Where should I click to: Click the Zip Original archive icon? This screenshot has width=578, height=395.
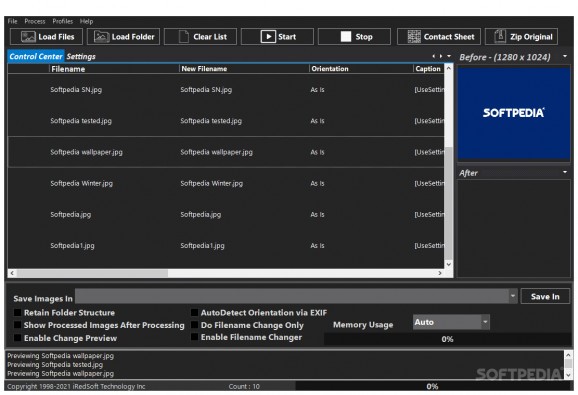[x=500, y=36]
